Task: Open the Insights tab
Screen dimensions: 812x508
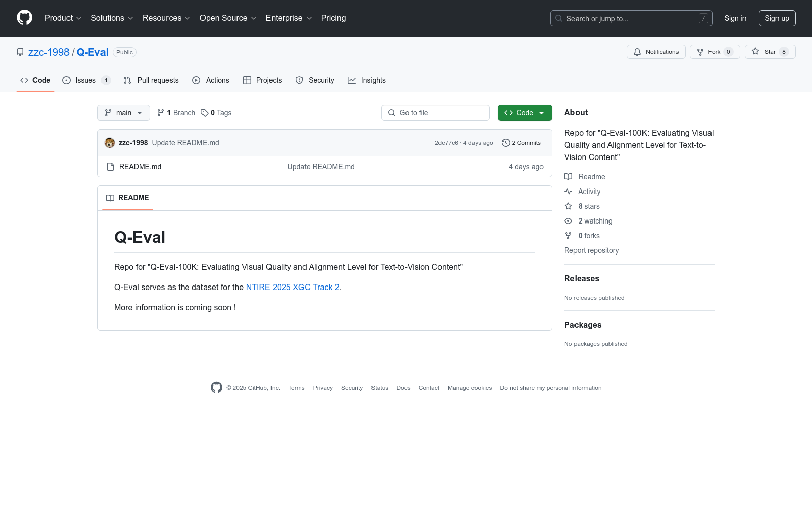Action: click(366, 80)
